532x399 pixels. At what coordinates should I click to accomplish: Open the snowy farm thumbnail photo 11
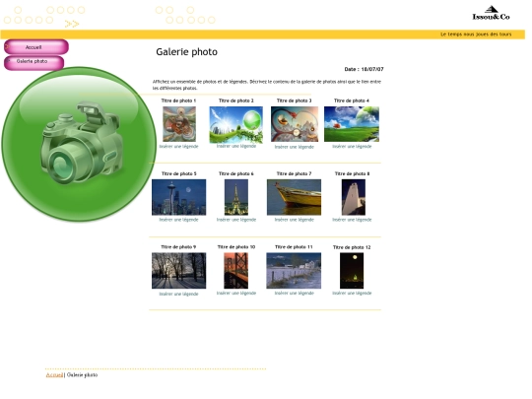tap(294, 271)
